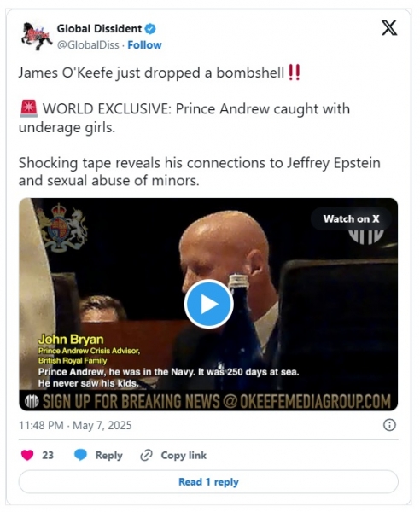Click the reply speech bubble icon
The height and width of the screenshot is (512, 420).
pyautogui.click(x=80, y=455)
